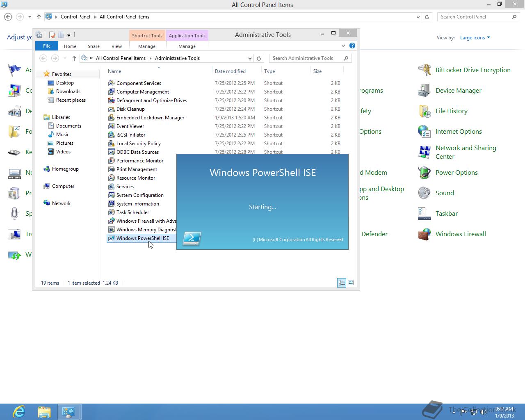Open the Home ribbon tab

70,46
